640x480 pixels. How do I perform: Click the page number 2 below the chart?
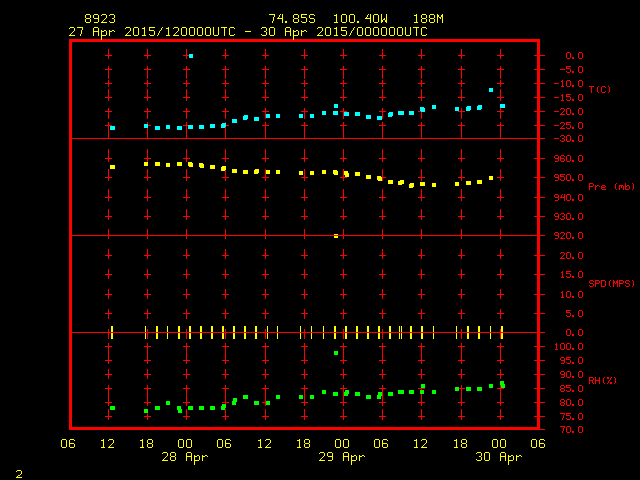19,474
